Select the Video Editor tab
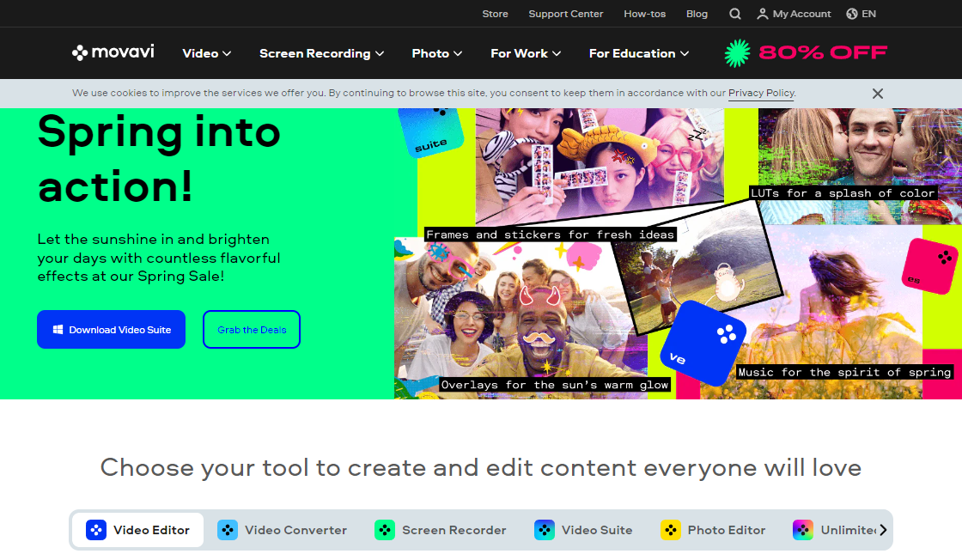This screenshot has width=962, height=560. pyautogui.click(x=137, y=530)
